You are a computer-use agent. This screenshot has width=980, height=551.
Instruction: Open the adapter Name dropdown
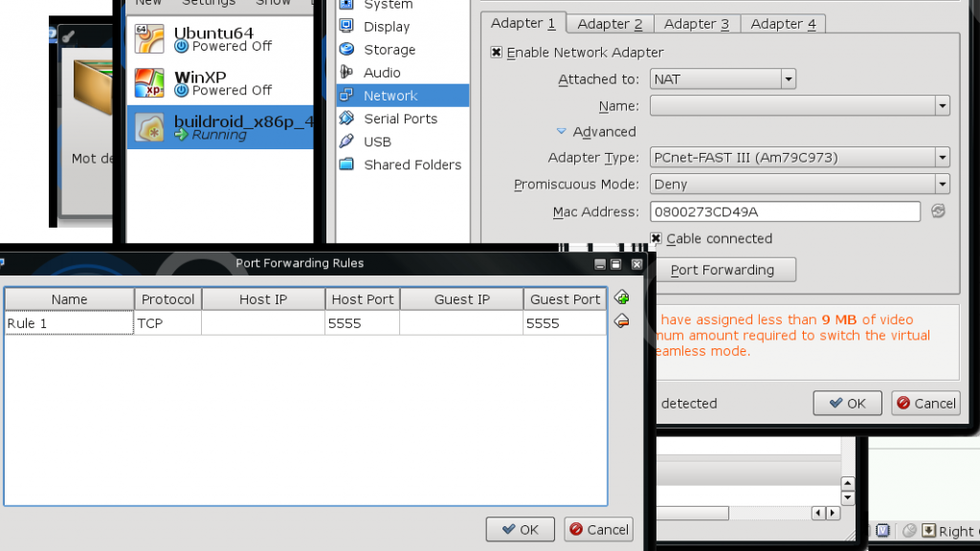[800, 105]
